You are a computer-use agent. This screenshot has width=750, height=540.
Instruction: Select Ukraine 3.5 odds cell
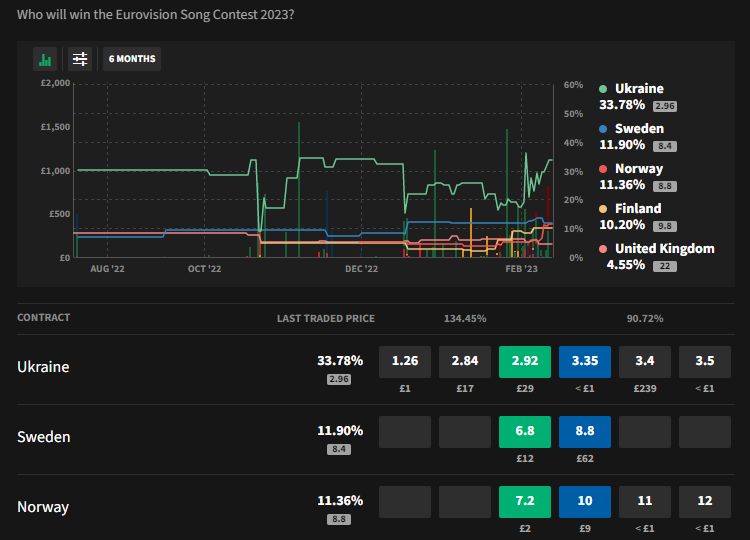[705, 362]
